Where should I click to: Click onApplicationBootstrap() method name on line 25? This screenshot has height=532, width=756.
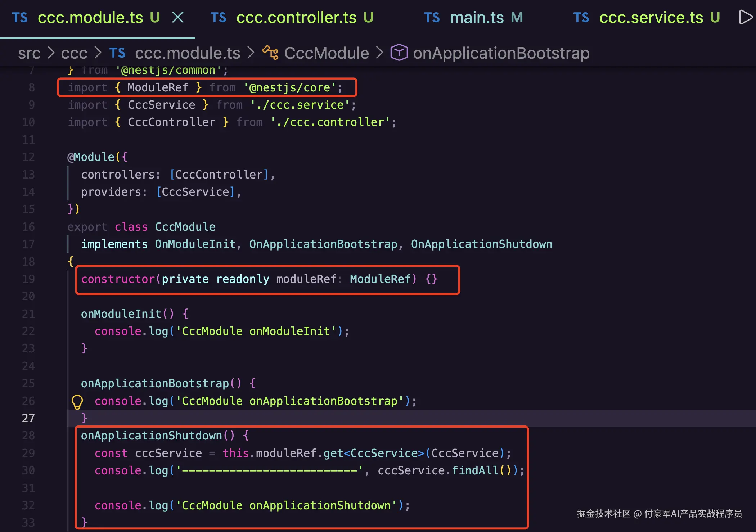click(x=155, y=383)
